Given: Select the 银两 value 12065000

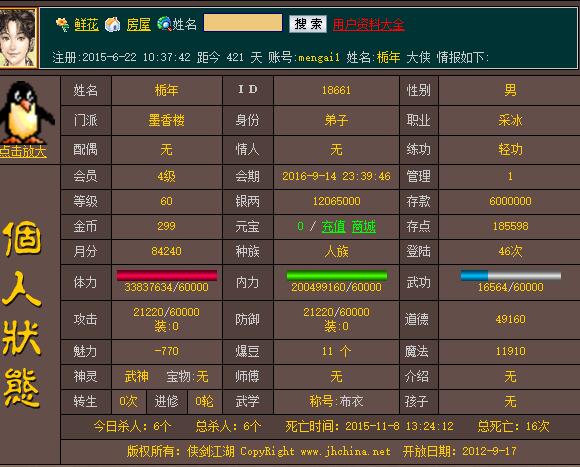Looking at the screenshot, I should point(336,201).
